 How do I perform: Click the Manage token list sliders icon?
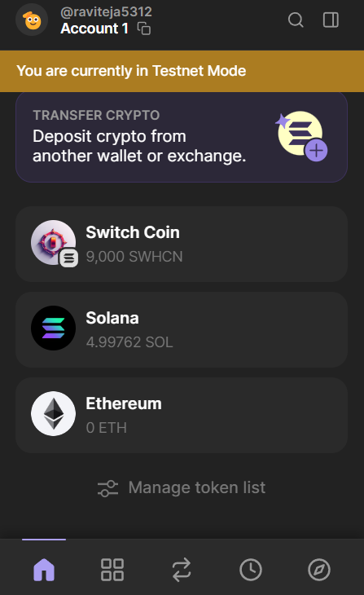pyautogui.click(x=107, y=488)
